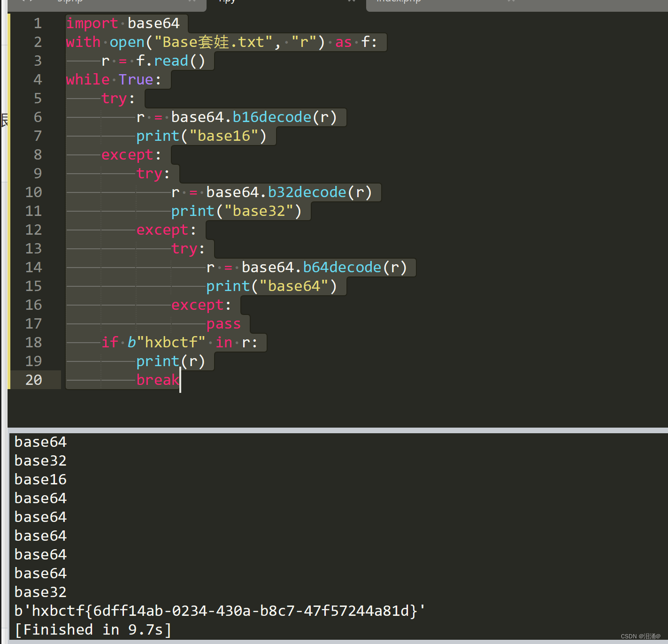Click 'b32decode' in the code
Viewport: 668px width, 644px height.
(x=307, y=192)
